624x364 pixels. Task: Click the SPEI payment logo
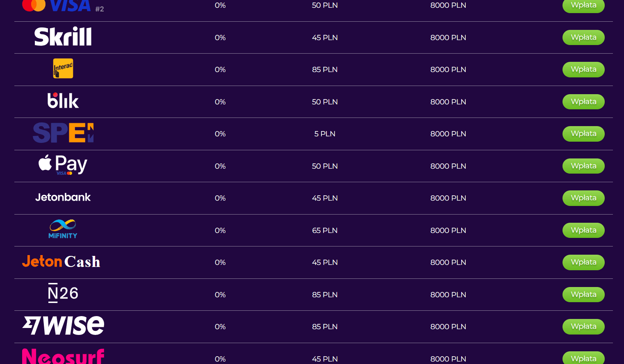63,133
